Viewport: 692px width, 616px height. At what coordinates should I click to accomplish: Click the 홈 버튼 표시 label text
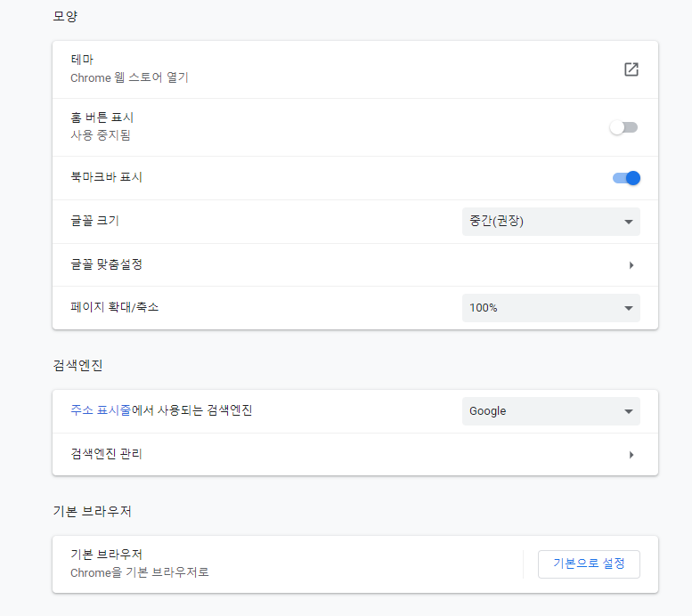[x=102, y=118]
